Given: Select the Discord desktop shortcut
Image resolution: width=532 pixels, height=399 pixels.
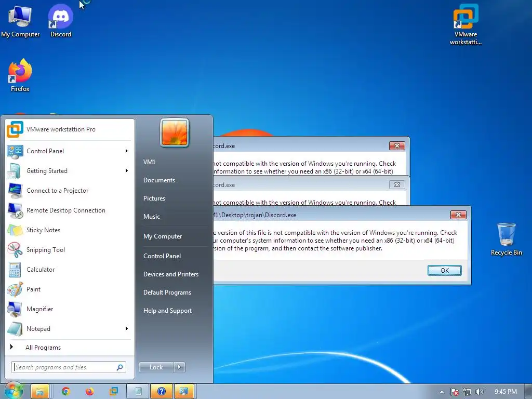Looking at the screenshot, I should tap(61, 21).
